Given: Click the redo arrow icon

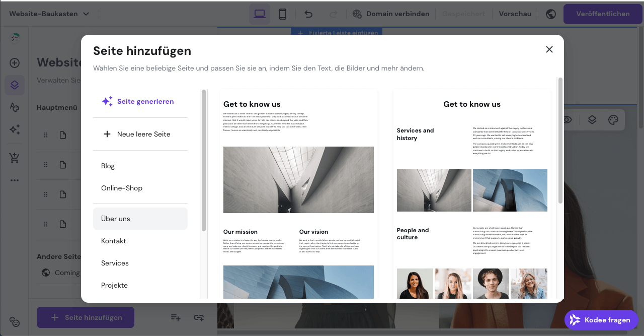Looking at the screenshot, I should tap(333, 14).
